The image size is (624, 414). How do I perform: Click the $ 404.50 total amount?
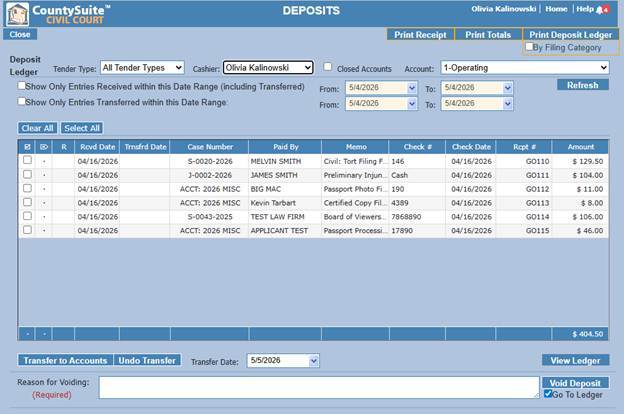pos(588,334)
